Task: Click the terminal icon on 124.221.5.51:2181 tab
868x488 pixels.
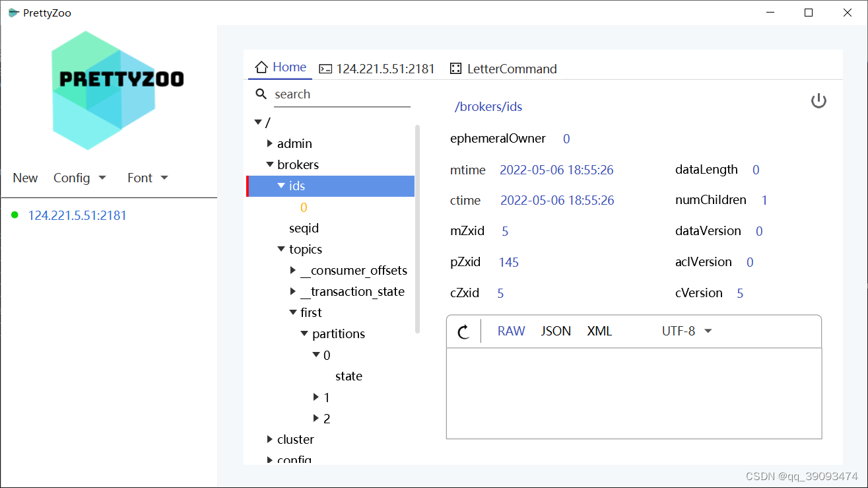Action: [325, 69]
